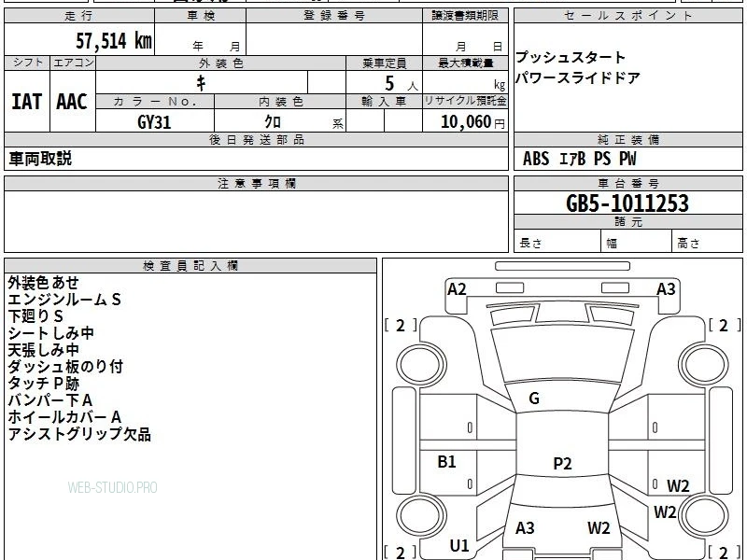Select the 幅 dimension cell

[637, 243]
